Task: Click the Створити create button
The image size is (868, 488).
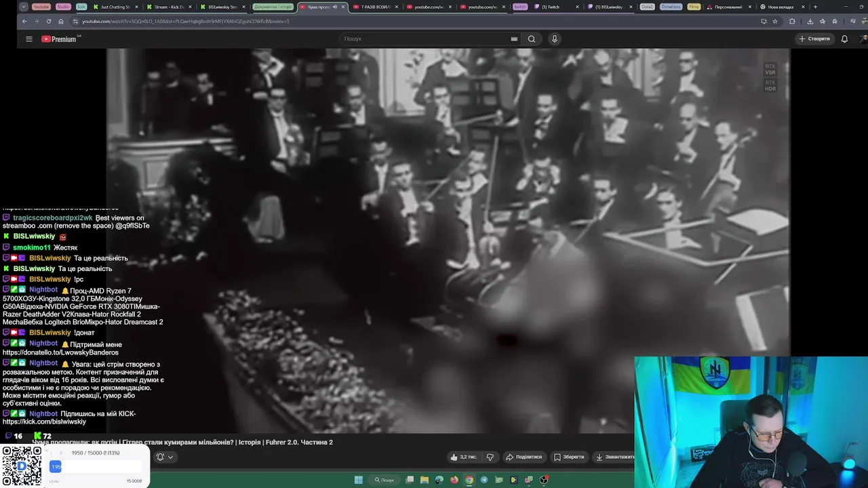Action: click(x=814, y=39)
